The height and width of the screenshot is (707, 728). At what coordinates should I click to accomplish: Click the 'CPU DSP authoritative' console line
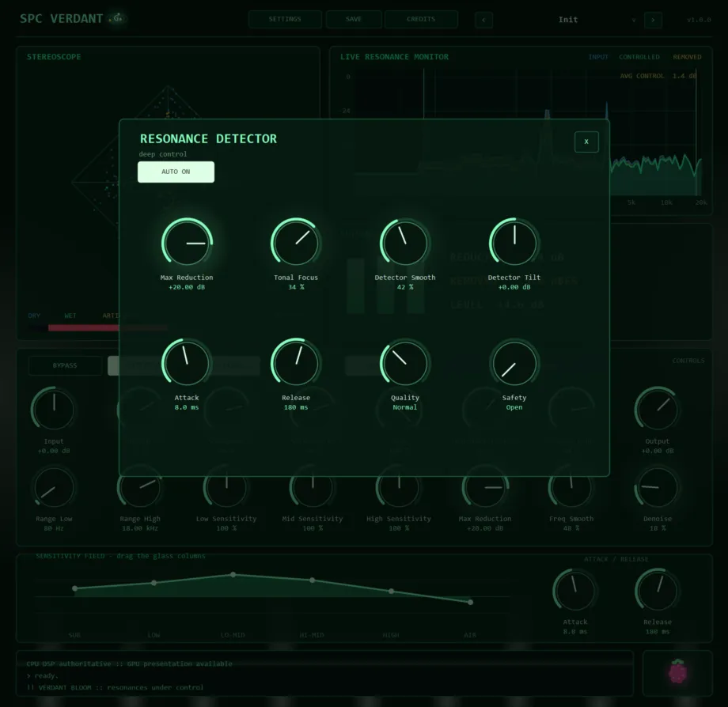pos(130,664)
